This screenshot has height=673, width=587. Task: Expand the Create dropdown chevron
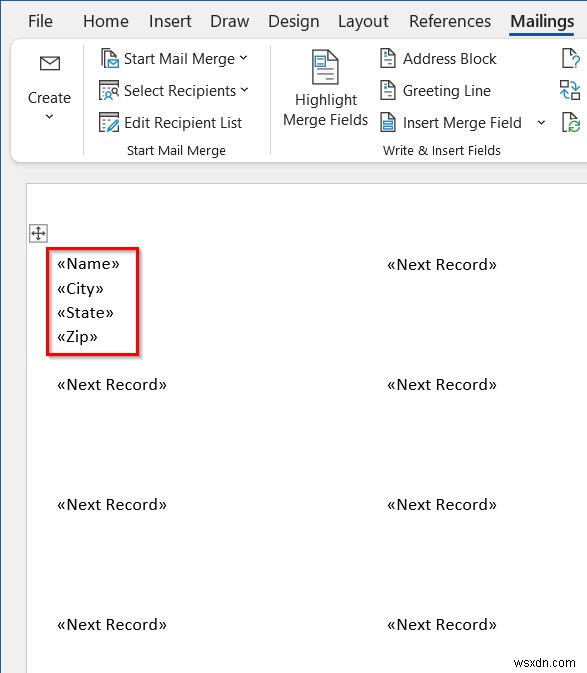click(49, 116)
